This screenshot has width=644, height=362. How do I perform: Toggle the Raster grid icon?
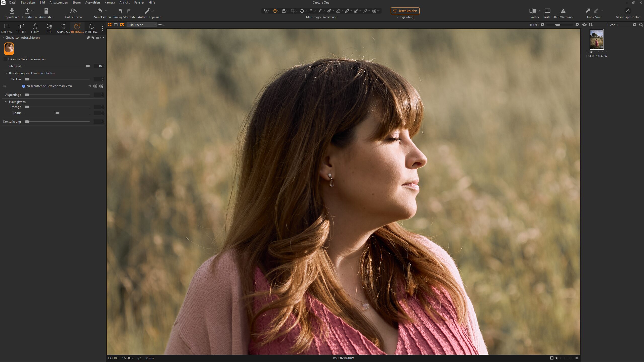pos(547,11)
